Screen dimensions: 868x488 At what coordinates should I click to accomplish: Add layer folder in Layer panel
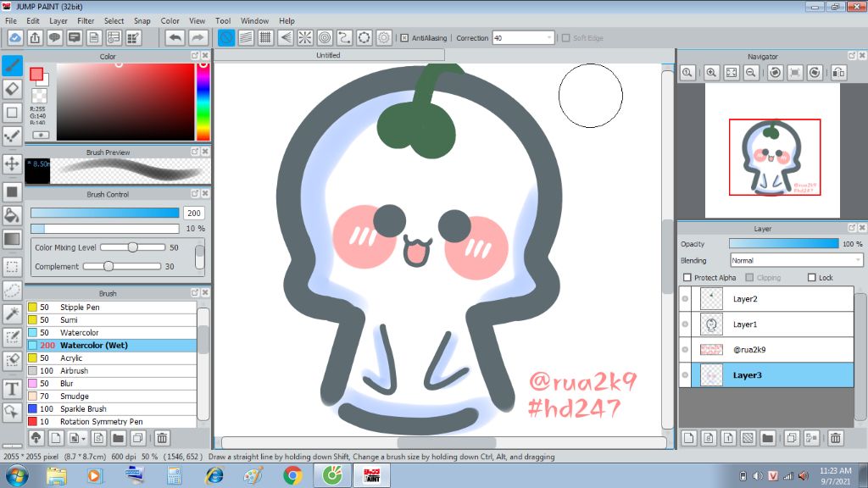click(767, 438)
